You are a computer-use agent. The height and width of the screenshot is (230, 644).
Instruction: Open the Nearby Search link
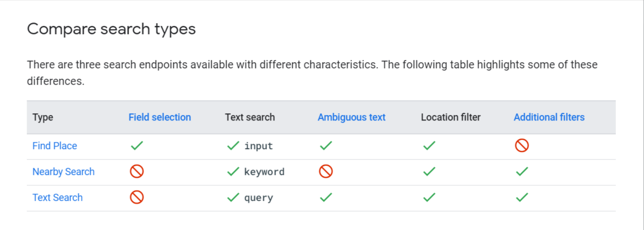point(64,172)
